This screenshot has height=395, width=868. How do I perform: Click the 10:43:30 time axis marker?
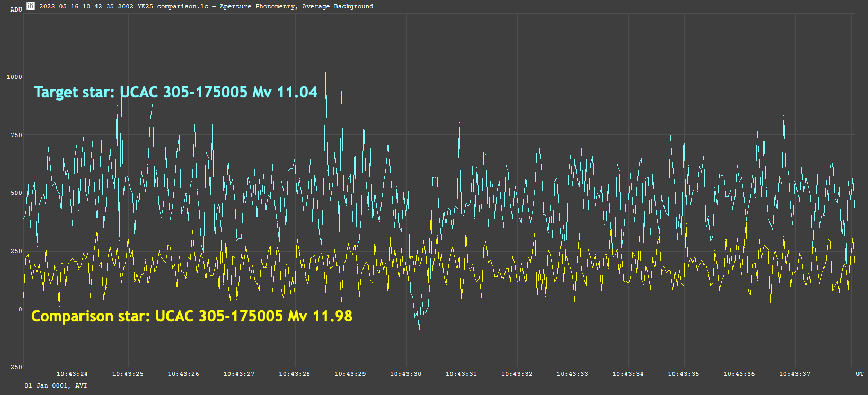tap(406, 374)
